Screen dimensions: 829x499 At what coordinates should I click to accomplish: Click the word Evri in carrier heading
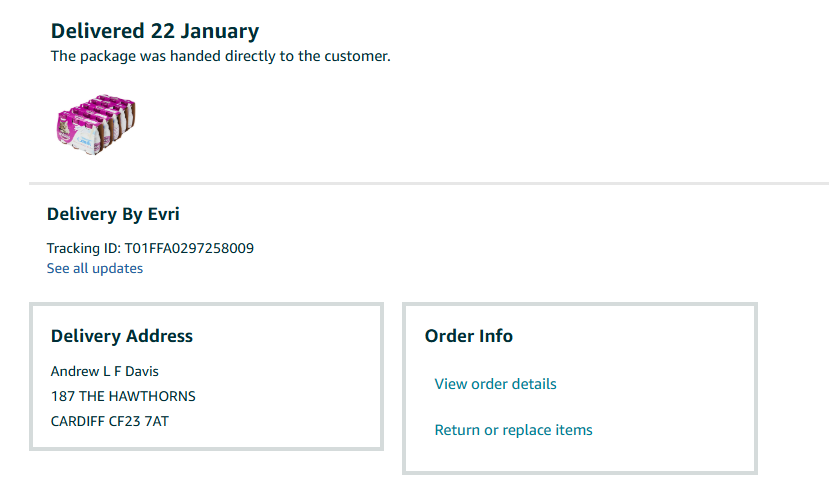point(164,214)
